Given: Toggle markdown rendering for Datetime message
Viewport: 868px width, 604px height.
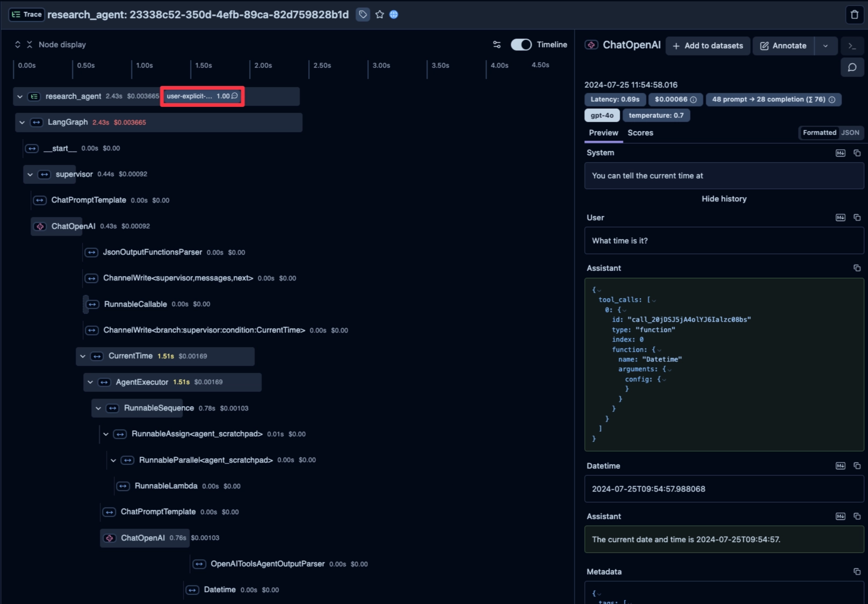Looking at the screenshot, I should (x=841, y=466).
